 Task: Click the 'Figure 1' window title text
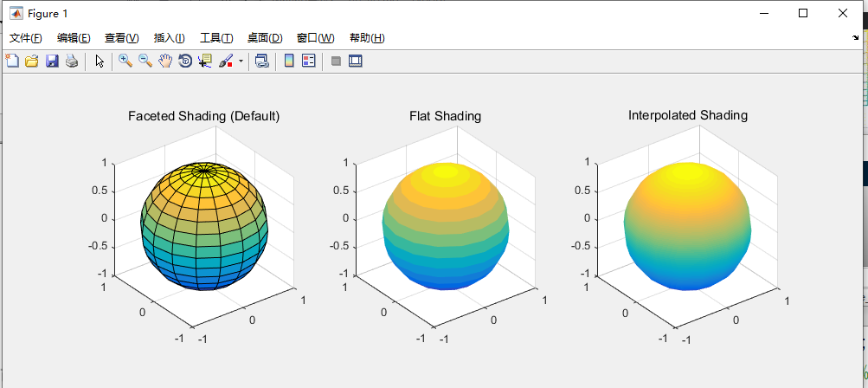pos(48,13)
